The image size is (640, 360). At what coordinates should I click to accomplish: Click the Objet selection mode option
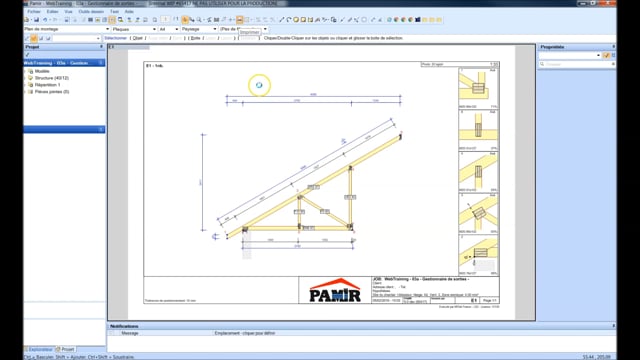[138, 38]
